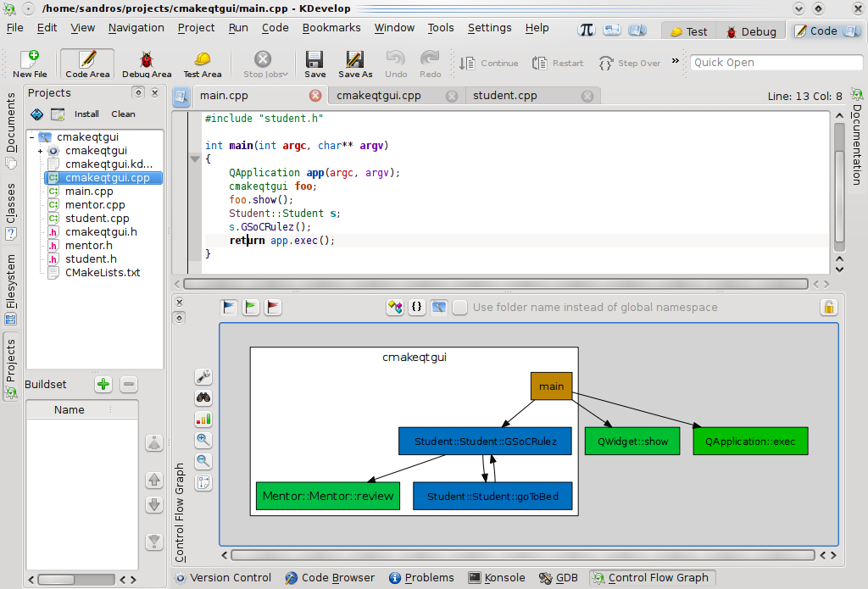868x589 pixels.
Task: Toggle the red flag graph option
Action: coord(273,307)
